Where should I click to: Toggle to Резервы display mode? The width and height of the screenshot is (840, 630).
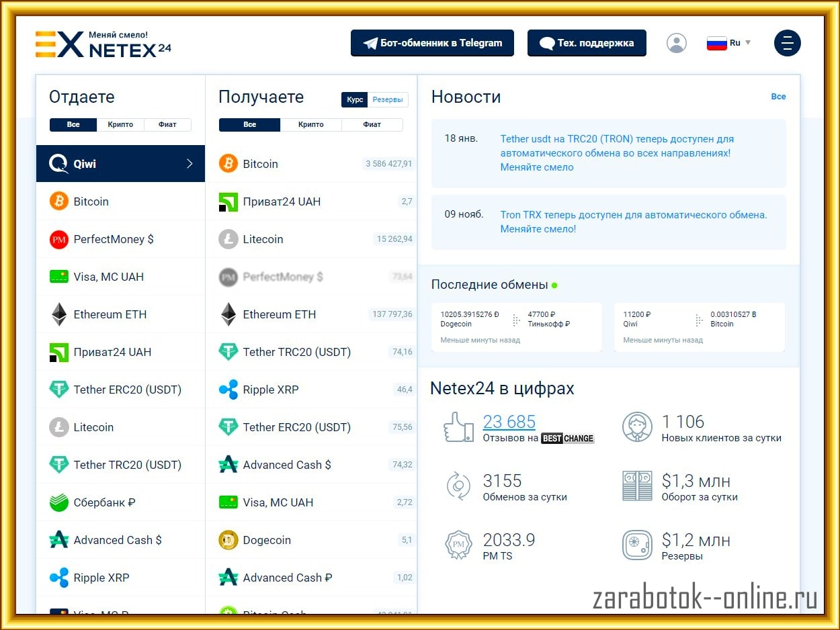point(388,100)
